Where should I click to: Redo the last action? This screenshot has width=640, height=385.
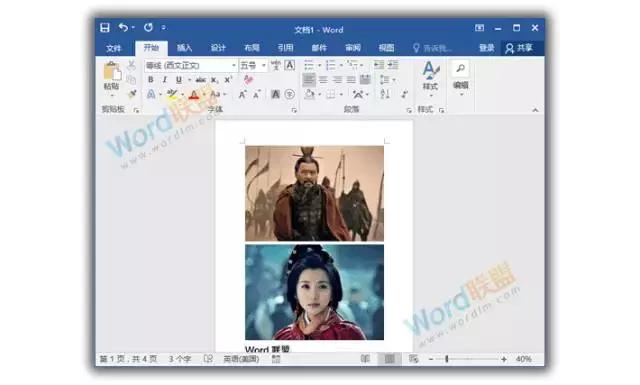[x=149, y=27]
